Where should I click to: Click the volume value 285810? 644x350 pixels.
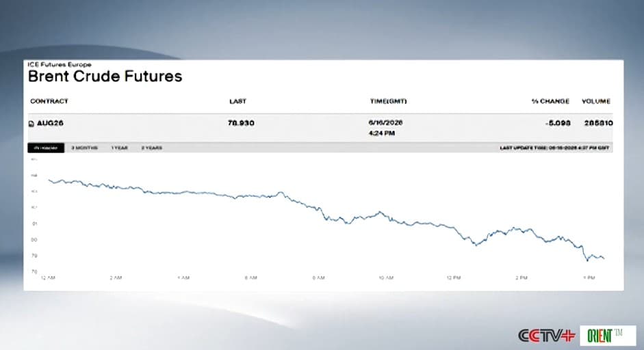[598, 122]
